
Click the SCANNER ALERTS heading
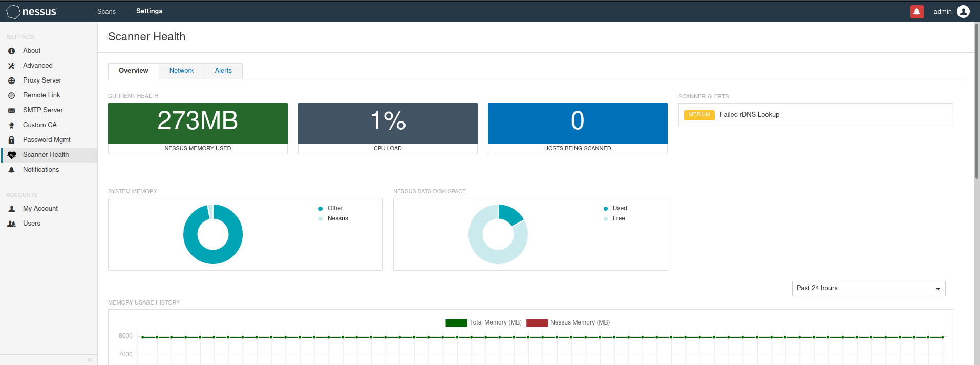tap(704, 96)
